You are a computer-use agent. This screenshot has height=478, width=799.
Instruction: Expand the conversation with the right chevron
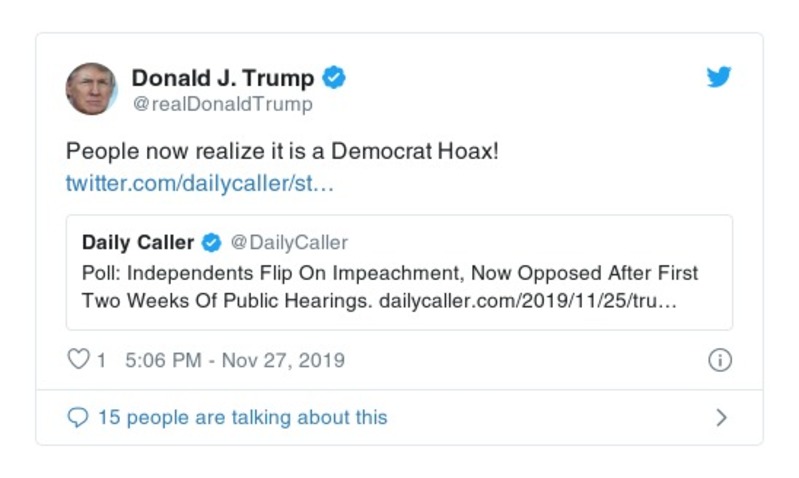(x=721, y=418)
